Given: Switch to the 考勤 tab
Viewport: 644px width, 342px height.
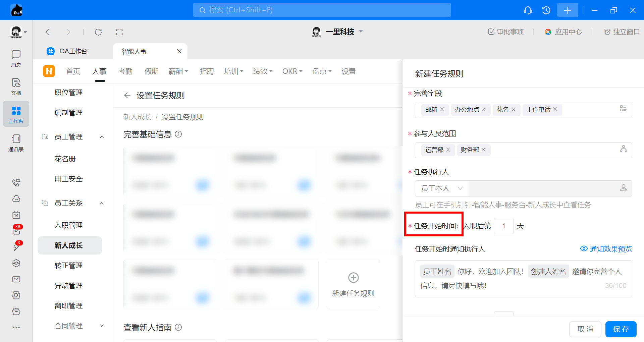Looking at the screenshot, I should pyautogui.click(x=125, y=71).
